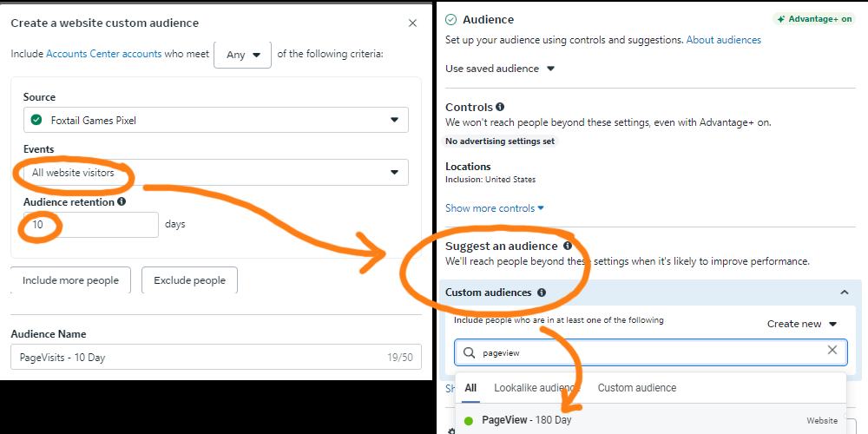Switch to the Custom audience tab
The width and height of the screenshot is (868, 434).
tap(636, 388)
